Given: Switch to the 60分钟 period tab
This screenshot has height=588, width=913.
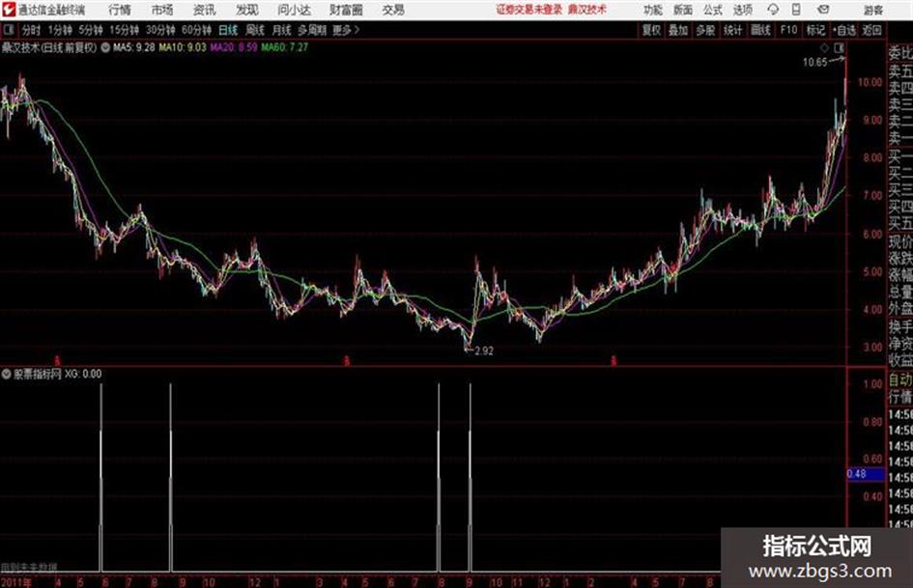Looking at the screenshot, I should point(196,30).
